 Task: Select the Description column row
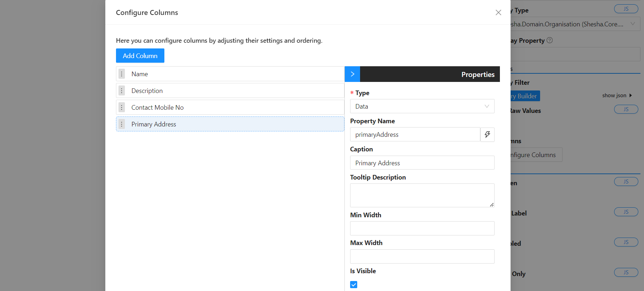[x=230, y=90]
